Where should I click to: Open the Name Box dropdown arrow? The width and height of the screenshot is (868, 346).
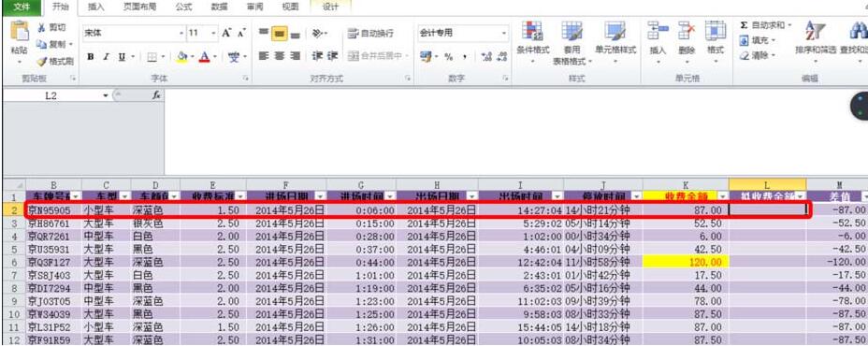[106, 95]
